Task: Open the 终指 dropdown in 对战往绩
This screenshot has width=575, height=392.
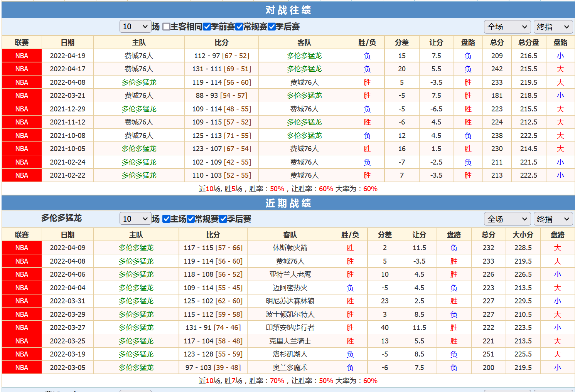Action: [553, 27]
